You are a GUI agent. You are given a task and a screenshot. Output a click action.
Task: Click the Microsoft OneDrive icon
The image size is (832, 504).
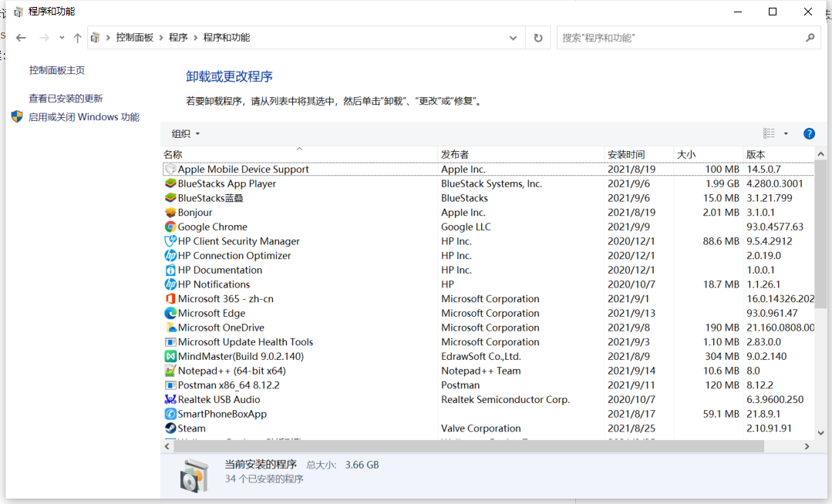(x=170, y=328)
